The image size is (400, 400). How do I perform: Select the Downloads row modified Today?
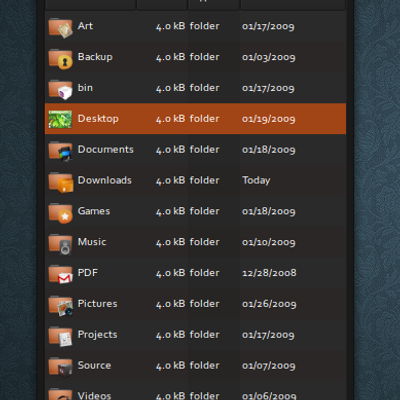256,180
